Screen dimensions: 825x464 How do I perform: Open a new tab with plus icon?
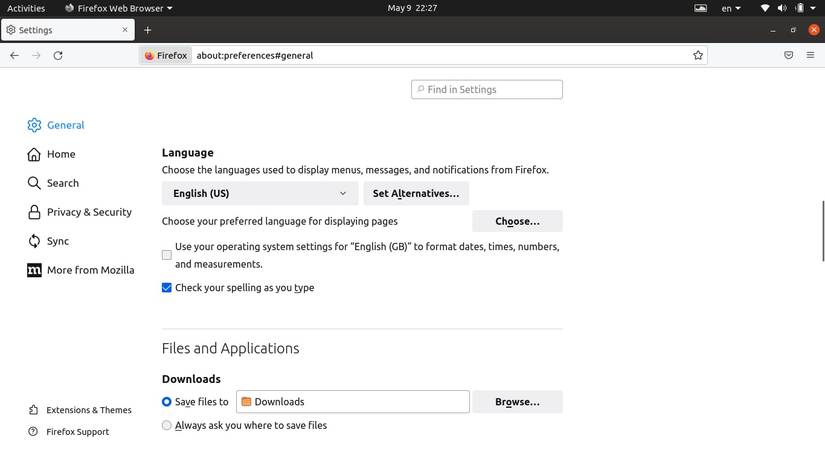click(147, 30)
